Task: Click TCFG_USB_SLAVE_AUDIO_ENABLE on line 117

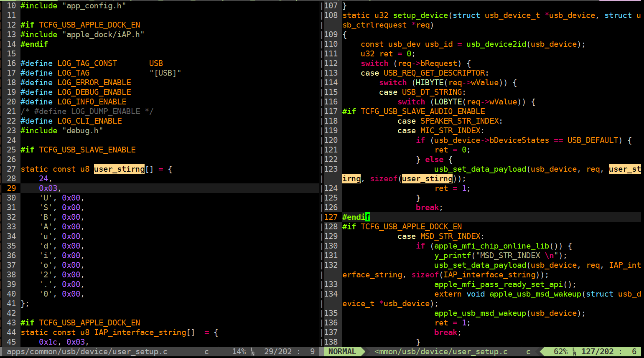Action: click(423, 112)
